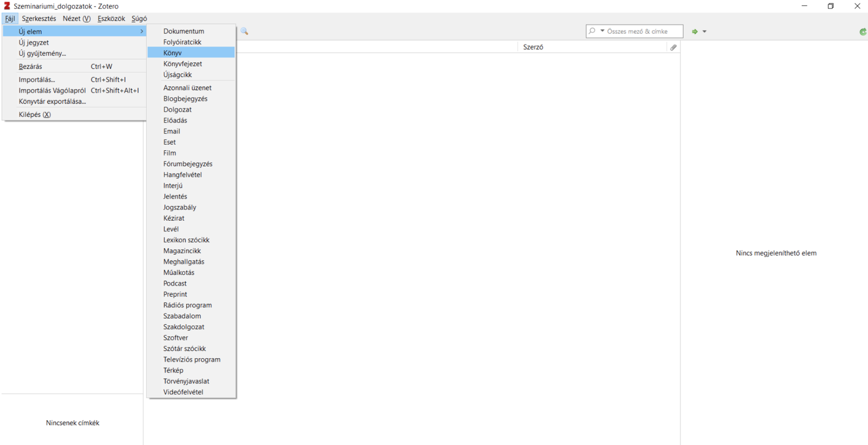Pick Dolgozat from the submenu
This screenshot has height=445, width=868.
tap(191, 109)
